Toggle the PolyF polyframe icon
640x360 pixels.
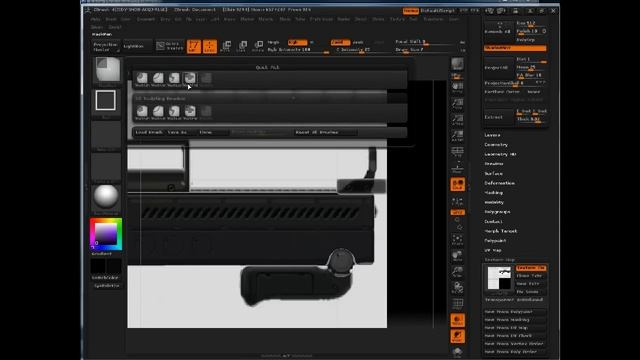457,304
